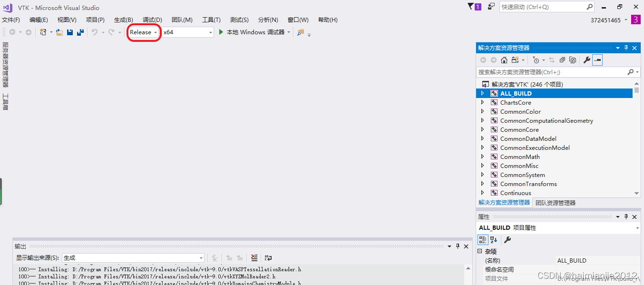Open the 帮助(H) menu

[x=328, y=20]
